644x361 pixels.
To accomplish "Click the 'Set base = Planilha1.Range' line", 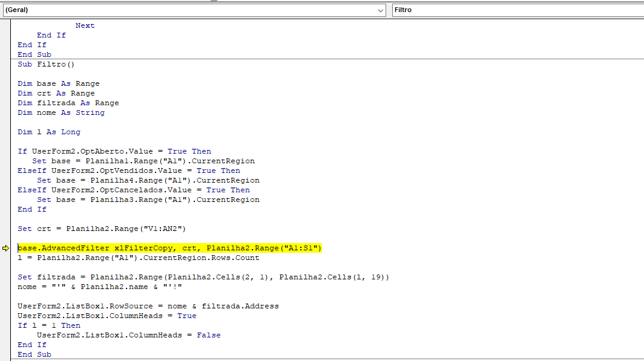I will point(143,161).
